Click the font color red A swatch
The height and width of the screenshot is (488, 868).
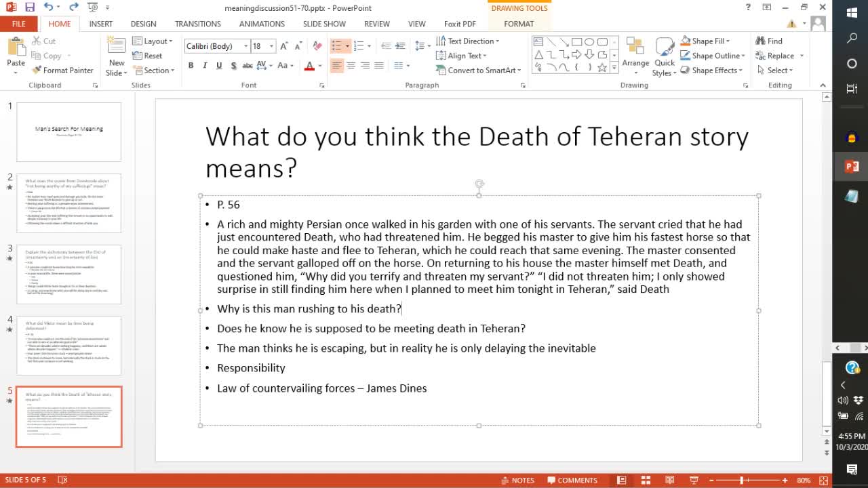(x=309, y=66)
